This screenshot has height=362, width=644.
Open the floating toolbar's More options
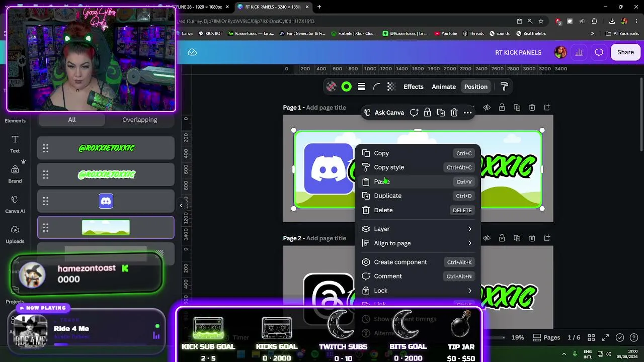[x=468, y=113]
